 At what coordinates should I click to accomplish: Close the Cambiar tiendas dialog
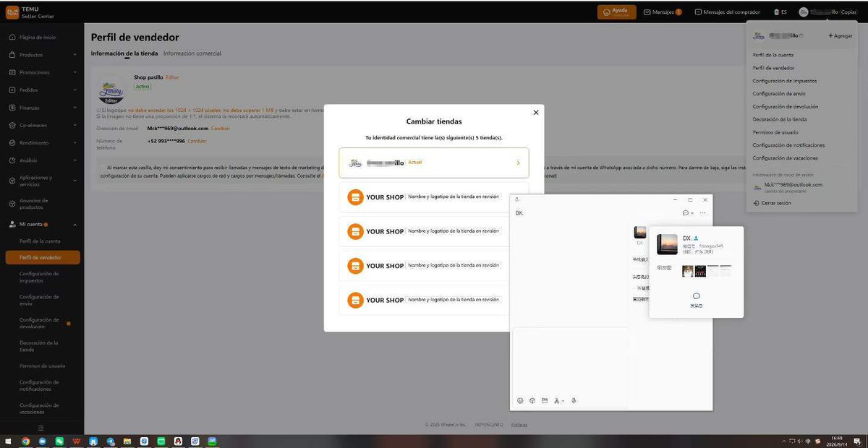[x=535, y=113]
